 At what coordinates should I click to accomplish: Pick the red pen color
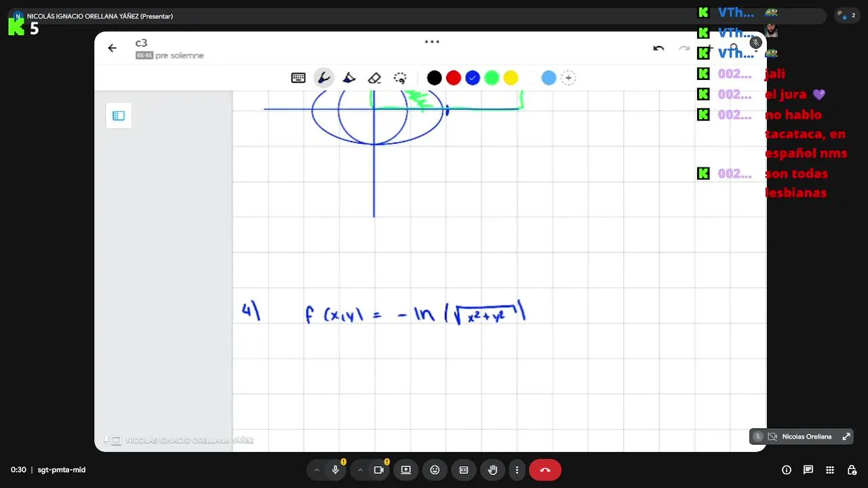coord(454,78)
